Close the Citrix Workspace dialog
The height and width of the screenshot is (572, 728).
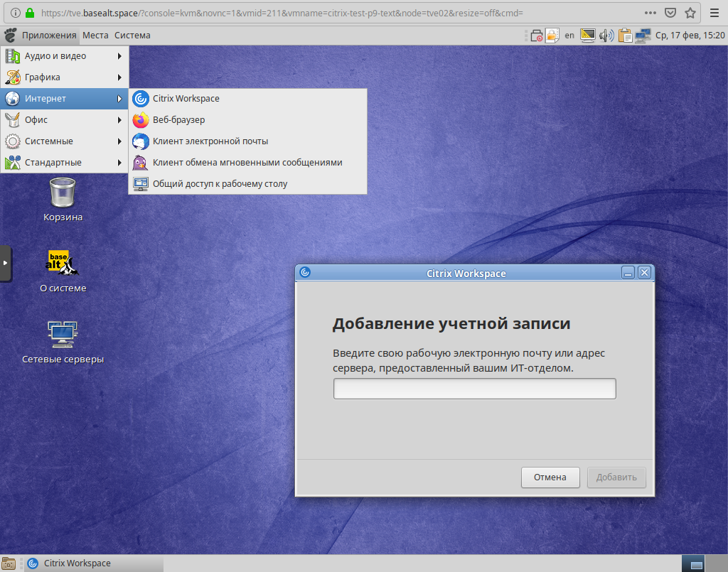pos(644,272)
